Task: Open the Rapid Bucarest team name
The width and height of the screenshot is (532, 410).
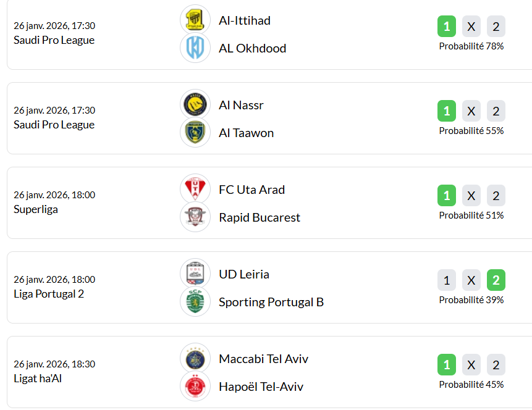Action: point(260,217)
